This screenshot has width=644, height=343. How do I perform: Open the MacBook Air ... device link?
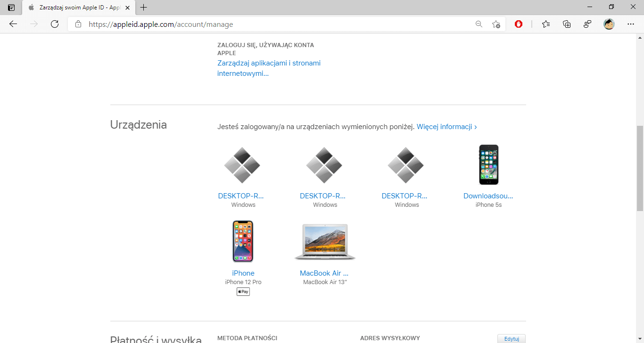click(324, 273)
